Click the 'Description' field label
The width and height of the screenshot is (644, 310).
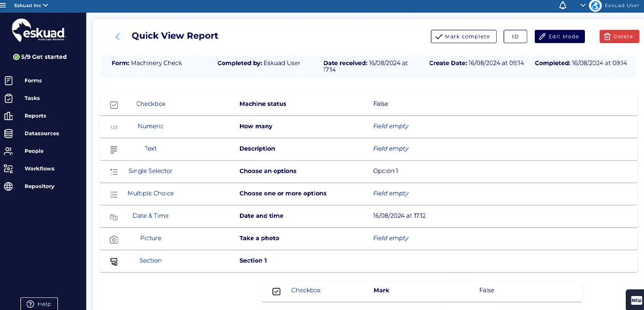pyautogui.click(x=257, y=148)
